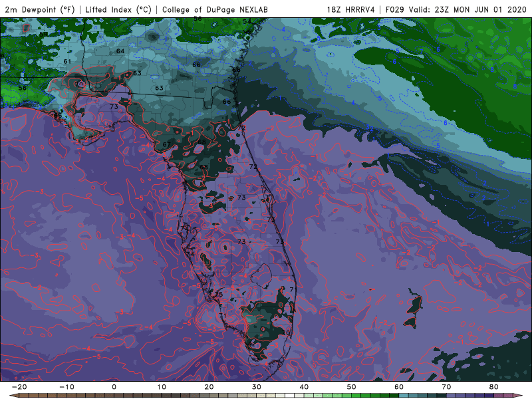This screenshot has height=399, width=532.
Task: Click the 'Valid: 23Z MON JUN 01 2020' text
Action: pos(468,9)
